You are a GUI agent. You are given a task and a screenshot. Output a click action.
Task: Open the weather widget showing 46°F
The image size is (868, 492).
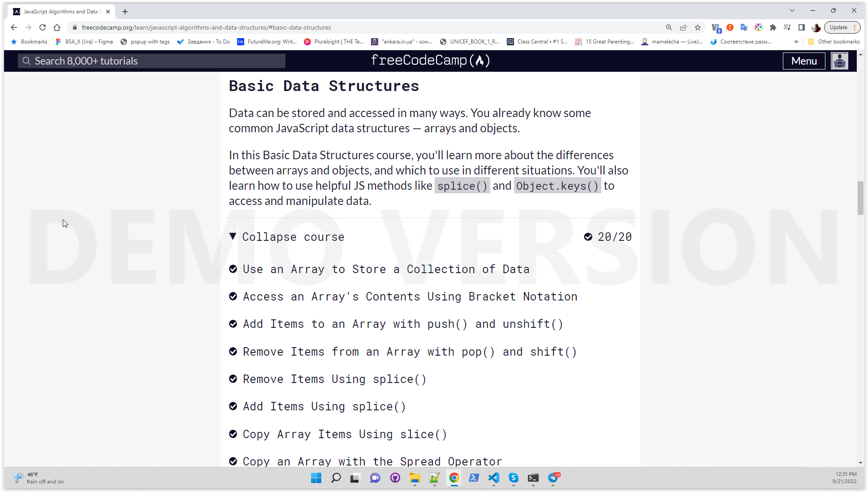(x=39, y=478)
